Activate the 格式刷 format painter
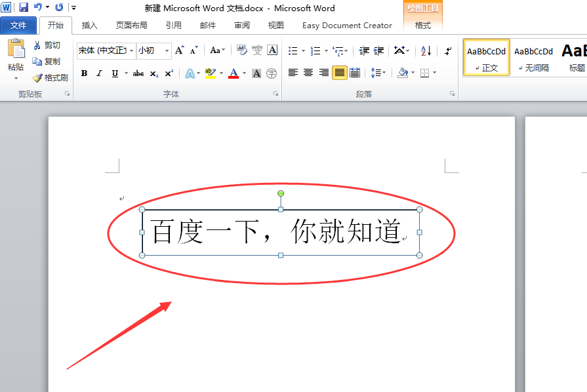Screen dimensions: 587x392 pos(51,78)
